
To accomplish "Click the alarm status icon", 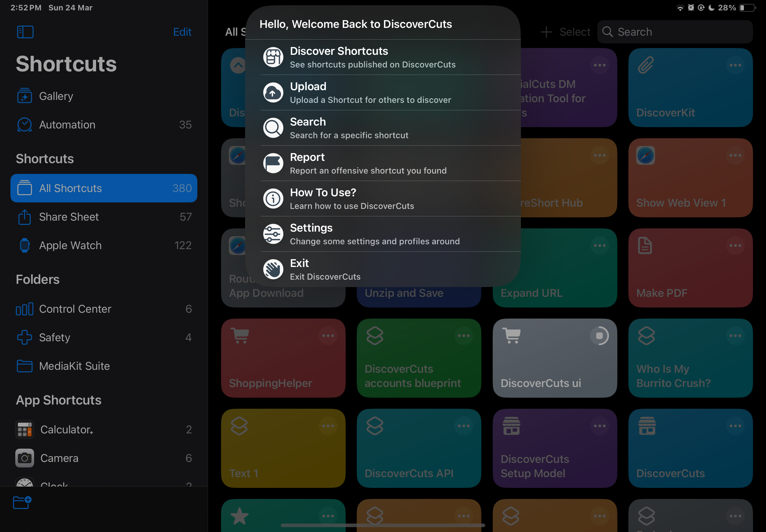I will (691, 8).
